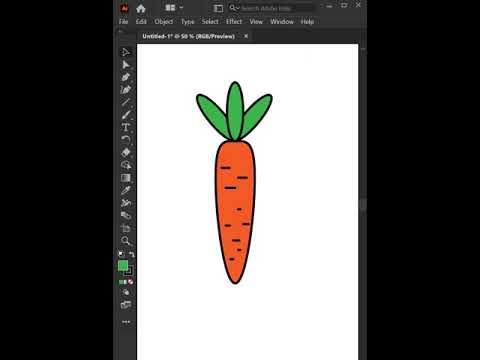This screenshot has width=480, height=360.
Task: Open the drawing mode options
Action: [x=126, y=292]
